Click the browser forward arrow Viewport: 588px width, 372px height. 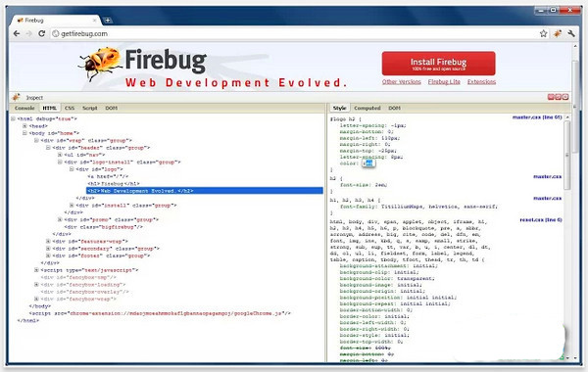[x=29, y=33]
